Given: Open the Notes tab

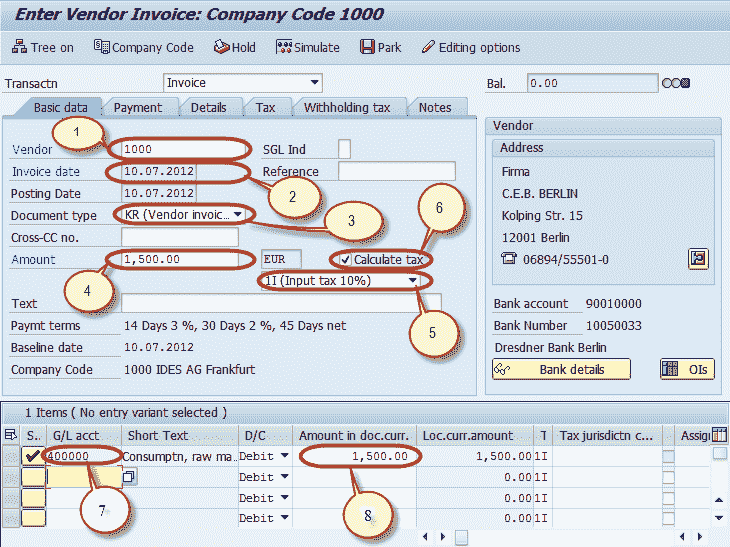Looking at the screenshot, I should (x=435, y=108).
